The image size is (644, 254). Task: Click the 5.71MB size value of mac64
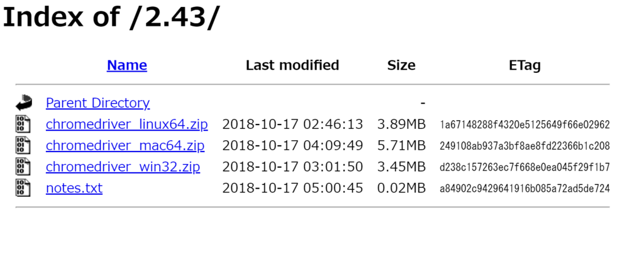tap(401, 145)
